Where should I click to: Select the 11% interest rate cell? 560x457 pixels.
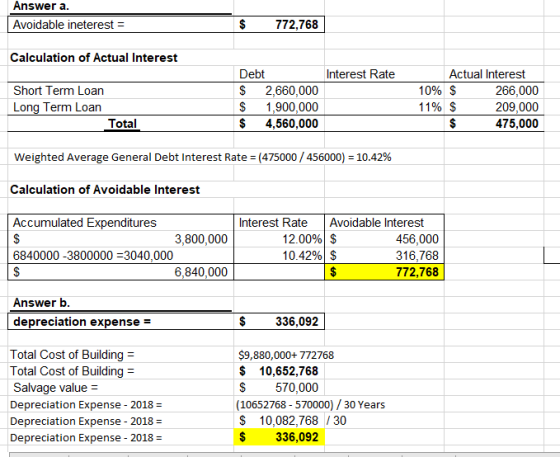[384, 107]
